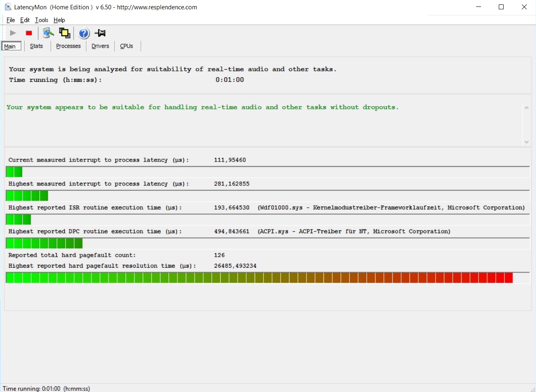Stop monitoring with the red square icon
This screenshot has height=392, width=536.
(29, 33)
